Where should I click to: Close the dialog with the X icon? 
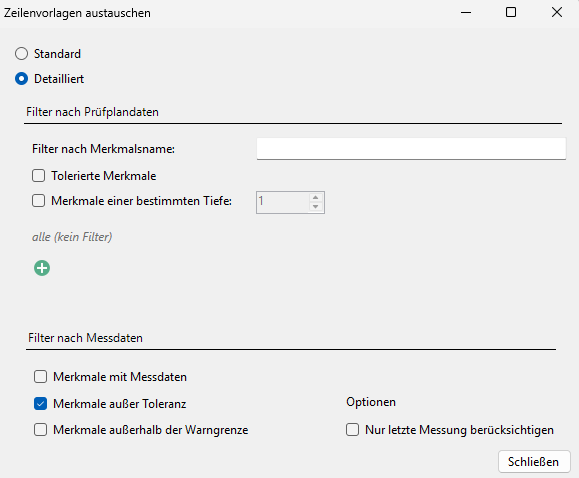(557, 13)
